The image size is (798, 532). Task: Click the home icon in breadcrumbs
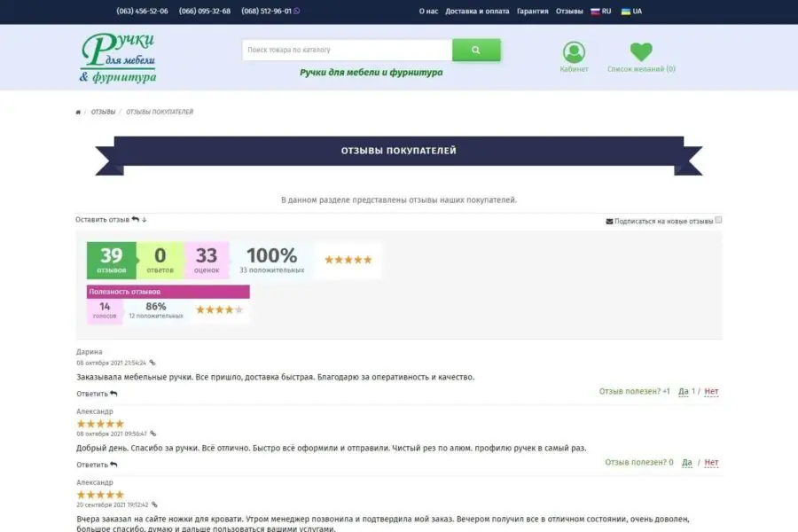coord(78,113)
